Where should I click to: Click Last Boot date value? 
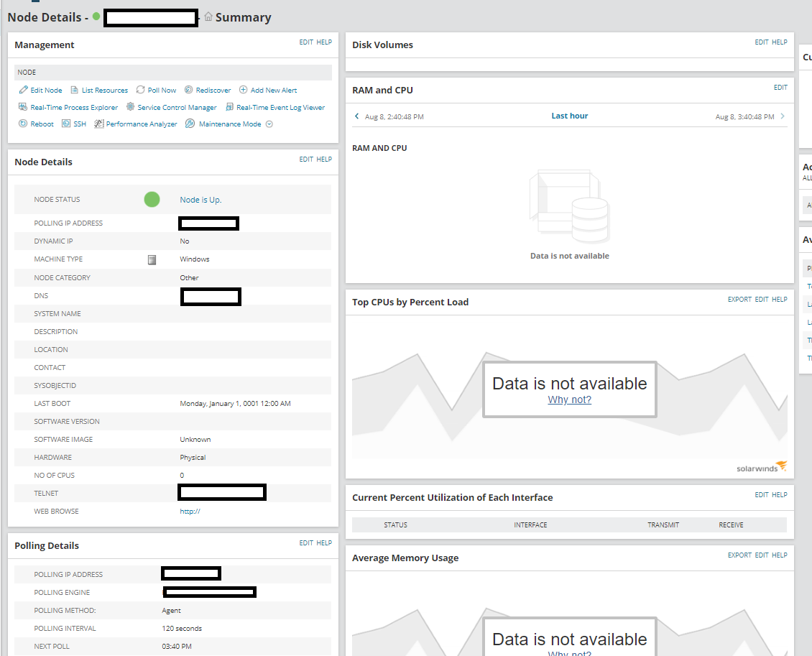235,403
